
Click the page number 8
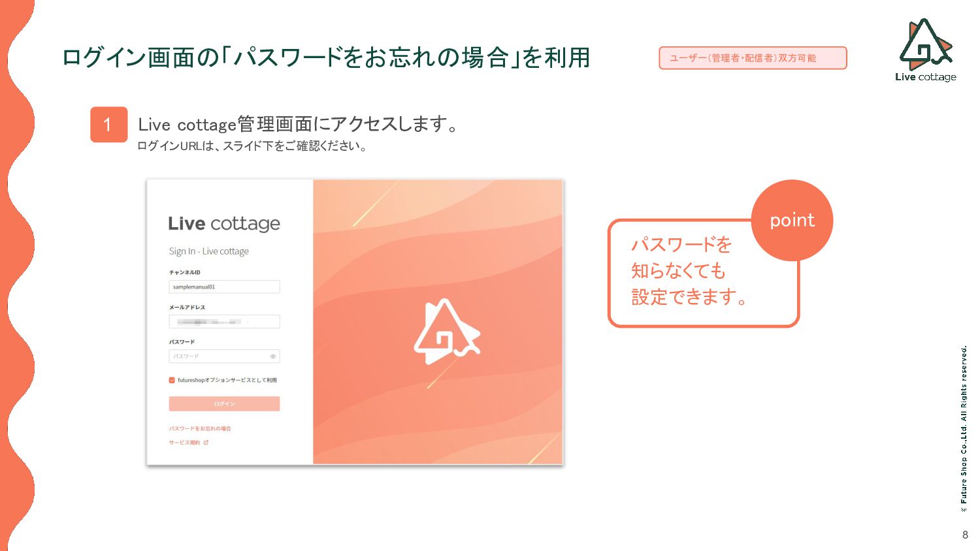(965, 535)
